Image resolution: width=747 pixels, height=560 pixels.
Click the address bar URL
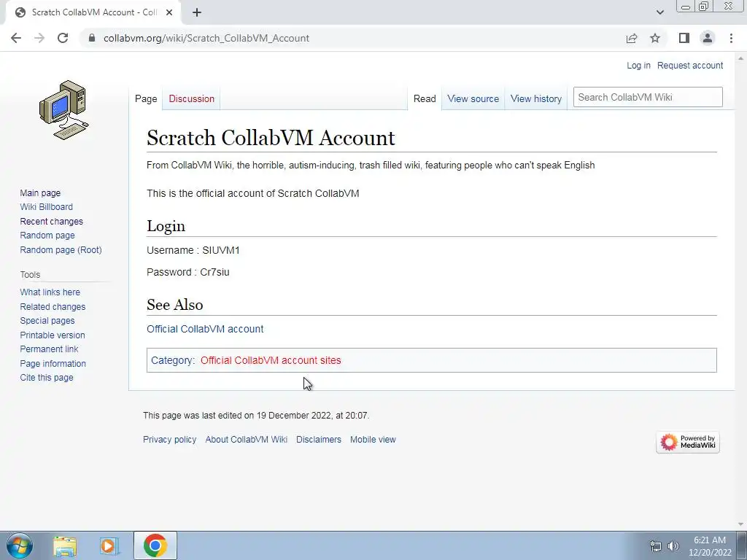206,38
